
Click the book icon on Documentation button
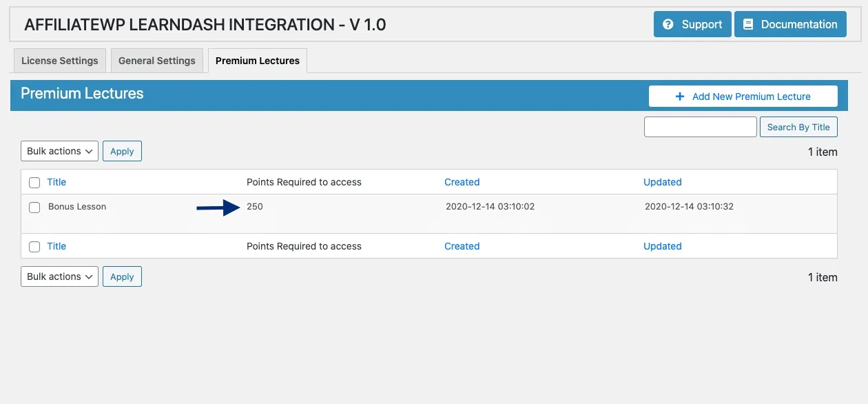point(748,24)
